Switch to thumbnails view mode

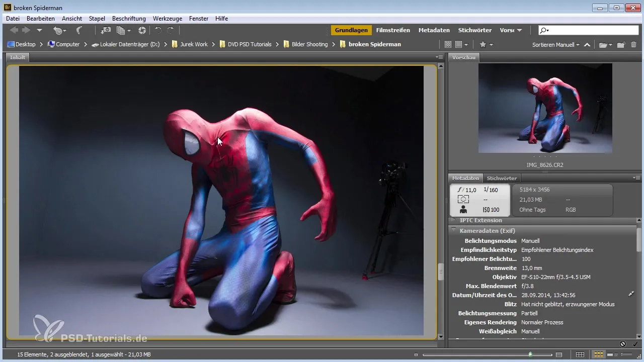point(599,355)
